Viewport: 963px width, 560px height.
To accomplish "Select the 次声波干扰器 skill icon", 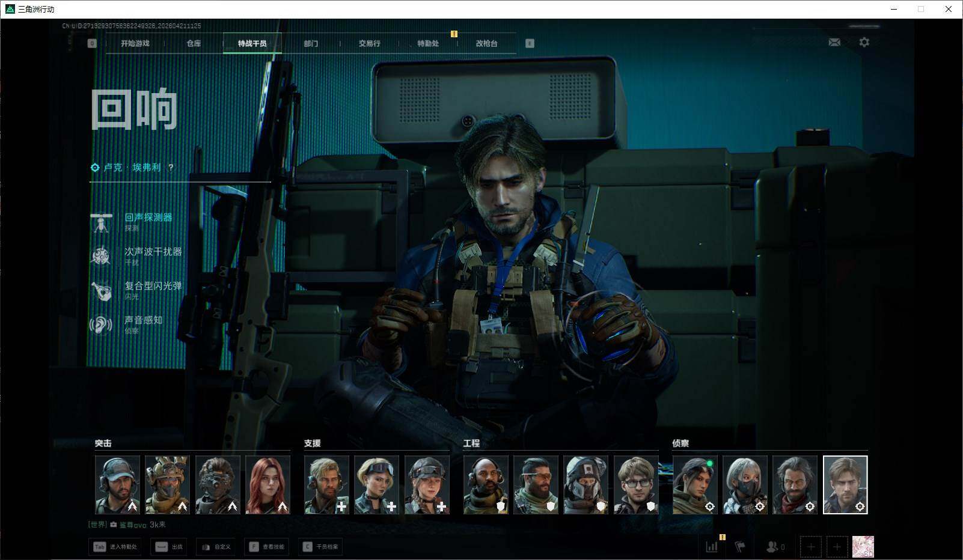I will (x=101, y=257).
